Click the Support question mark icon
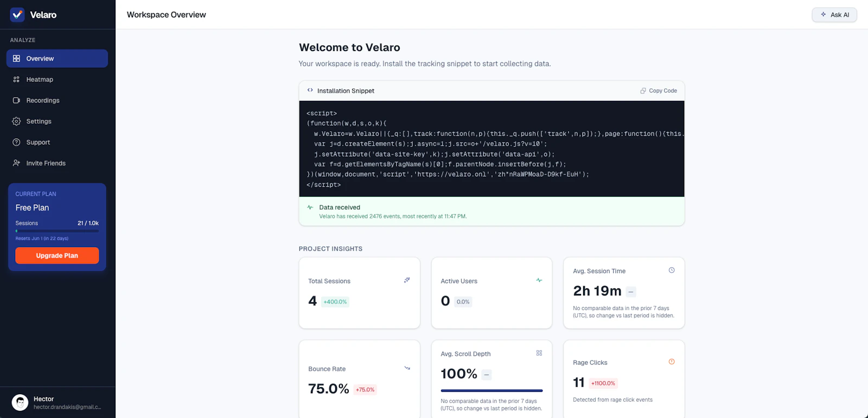The image size is (868, 418). tap(16, 142)
